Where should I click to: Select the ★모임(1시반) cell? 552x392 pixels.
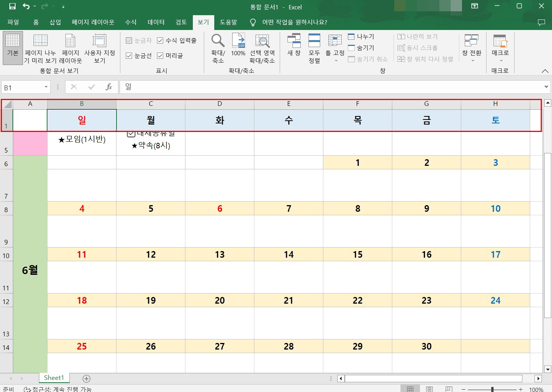(82, 143)
